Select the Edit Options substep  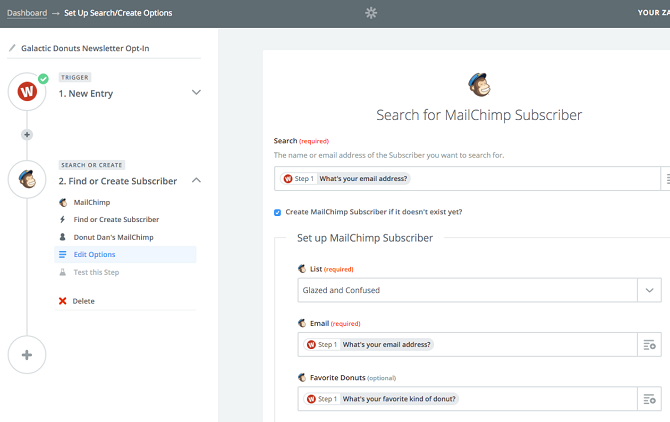pos(125,255)
